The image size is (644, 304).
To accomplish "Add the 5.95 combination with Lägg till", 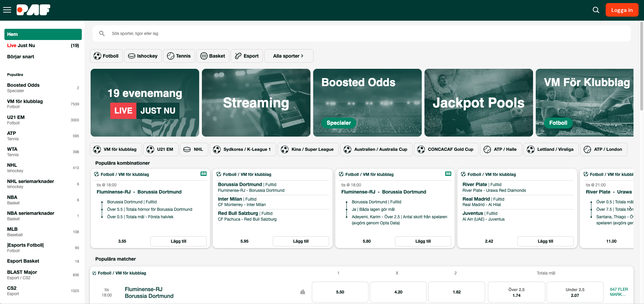I will (x=301, y=241).
